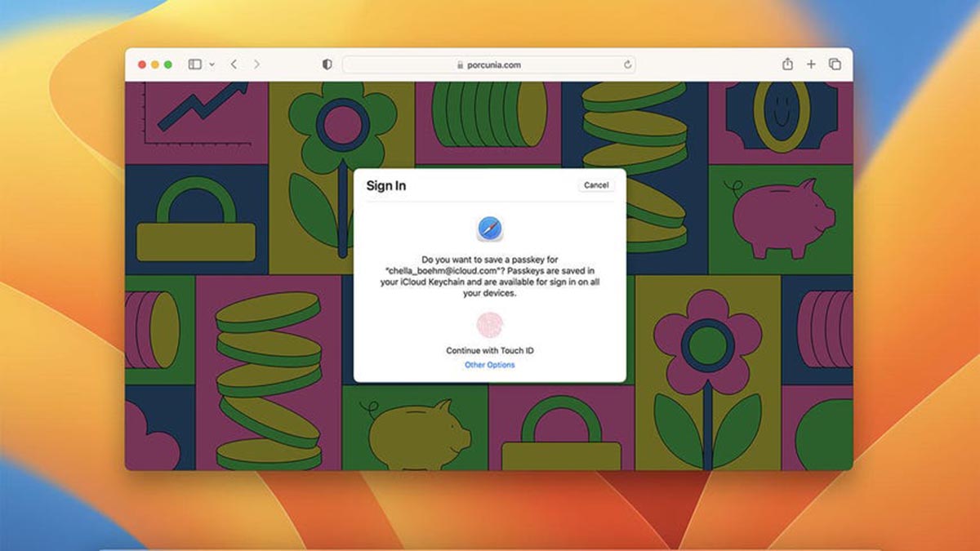Click the "Sign In" dialog title
Screen dimensions: 980x551
[x=386, y=186]
